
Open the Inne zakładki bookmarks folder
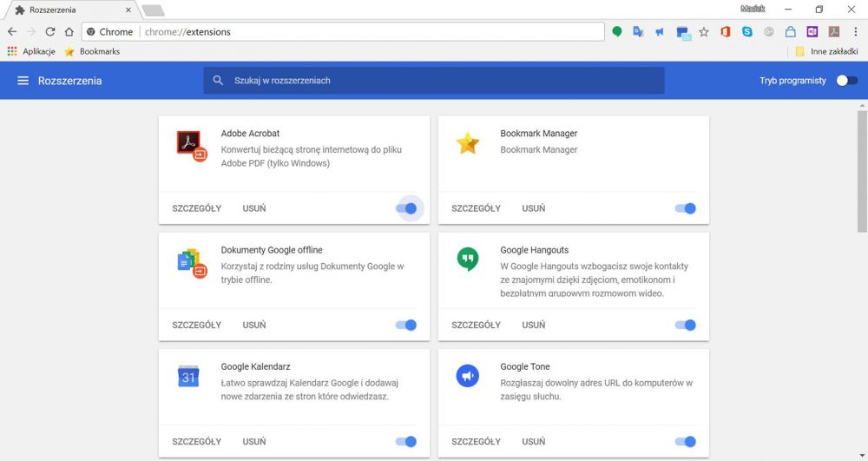click(826, 51)
